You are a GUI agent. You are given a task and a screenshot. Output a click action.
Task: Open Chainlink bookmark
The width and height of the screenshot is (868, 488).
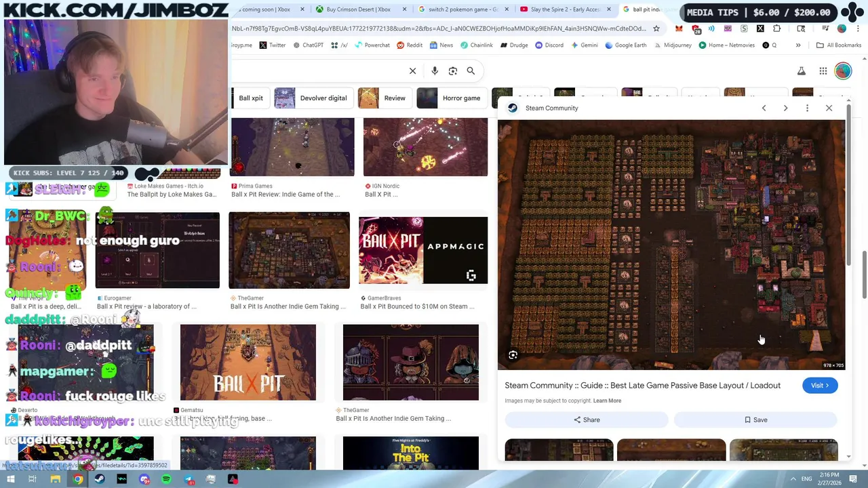pyautogui.click(x=476, y=45)
